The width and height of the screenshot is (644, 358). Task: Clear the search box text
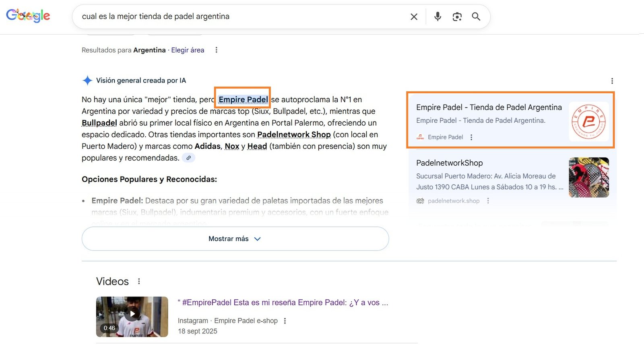click(414, 16)
